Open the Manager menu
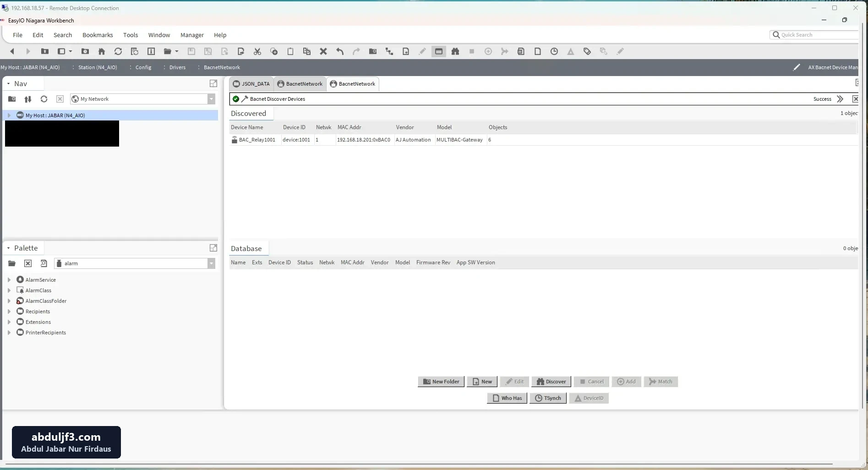This screenshot has height=470, width=868. (x=192, y=35)
